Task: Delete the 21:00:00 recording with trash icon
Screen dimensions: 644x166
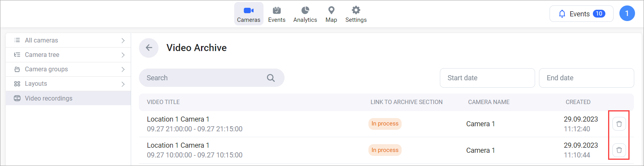Action: coord(619,124)
